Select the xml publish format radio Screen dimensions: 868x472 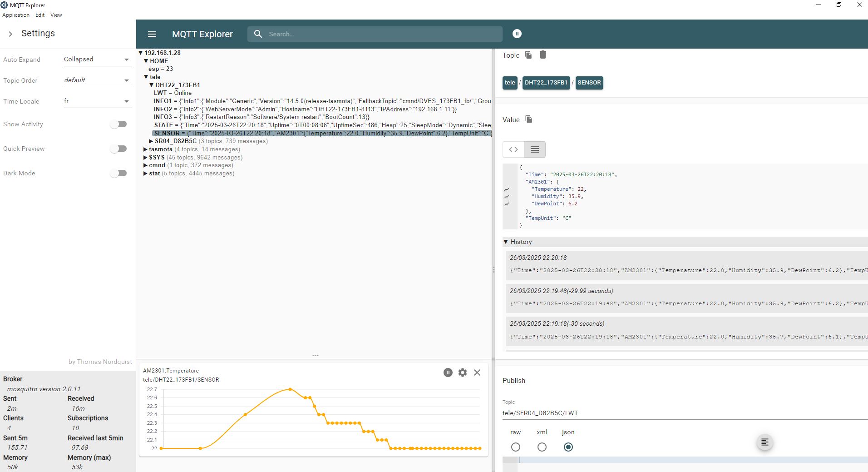click(542, 447)
